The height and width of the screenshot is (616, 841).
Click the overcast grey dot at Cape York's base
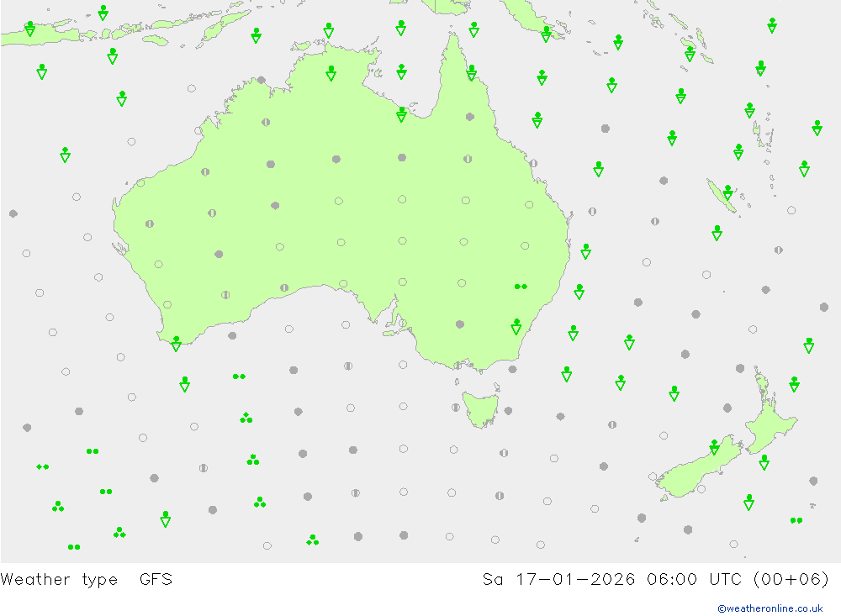(470, 117)
